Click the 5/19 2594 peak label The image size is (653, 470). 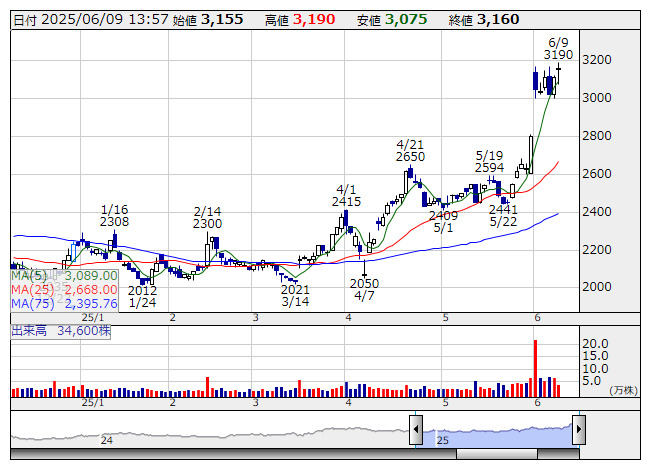point(489,161)
